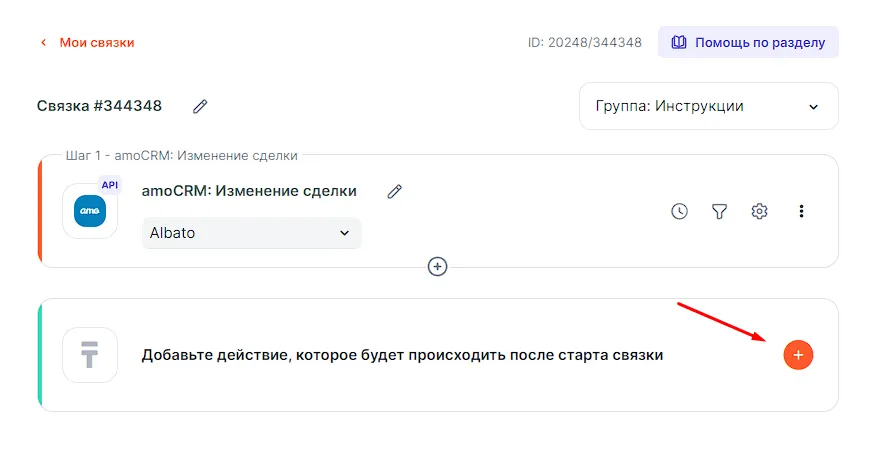The image size is (891, 462).
Task: Insert step using circled plus below step 1
Action: [x=437, y=267]
